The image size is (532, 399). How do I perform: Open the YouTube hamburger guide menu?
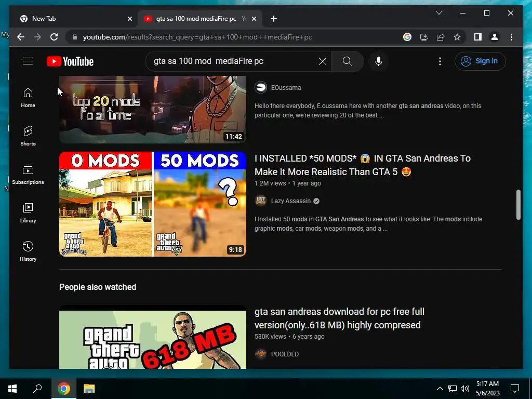tap(28, 61)
